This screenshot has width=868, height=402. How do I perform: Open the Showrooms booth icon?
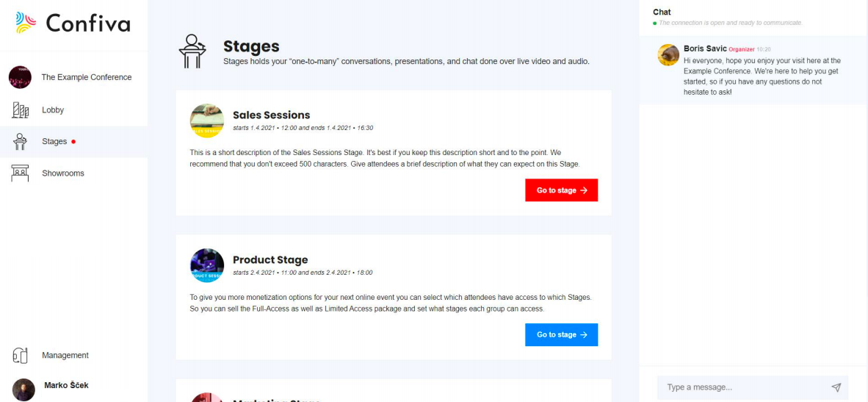tap(21, 173)
